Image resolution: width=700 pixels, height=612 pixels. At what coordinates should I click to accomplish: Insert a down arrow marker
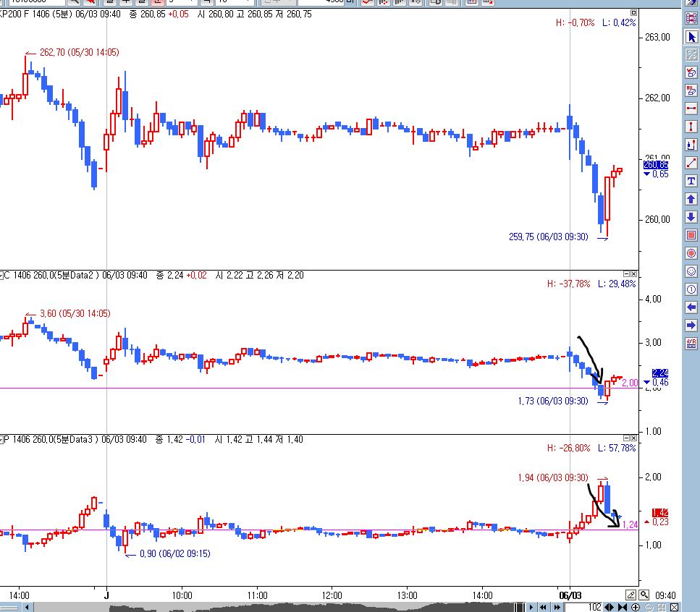pyautogui.click(x=691, y=217)
